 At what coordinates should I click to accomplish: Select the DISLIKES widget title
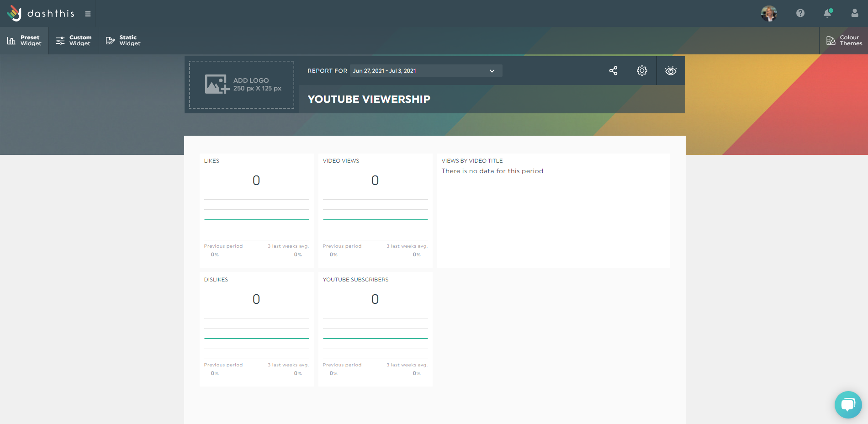point(216,280)
